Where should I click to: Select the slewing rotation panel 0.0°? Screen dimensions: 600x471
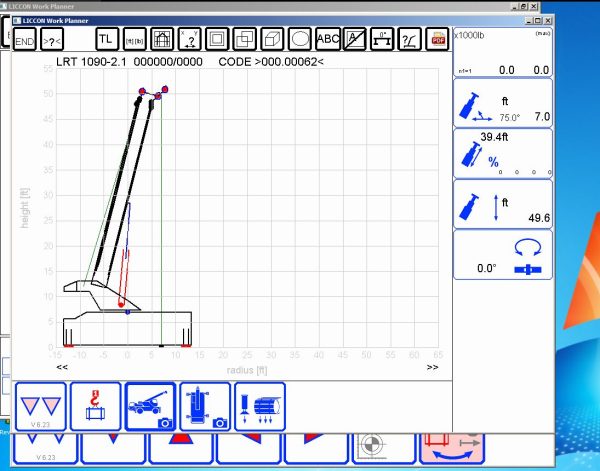[503, 255]
